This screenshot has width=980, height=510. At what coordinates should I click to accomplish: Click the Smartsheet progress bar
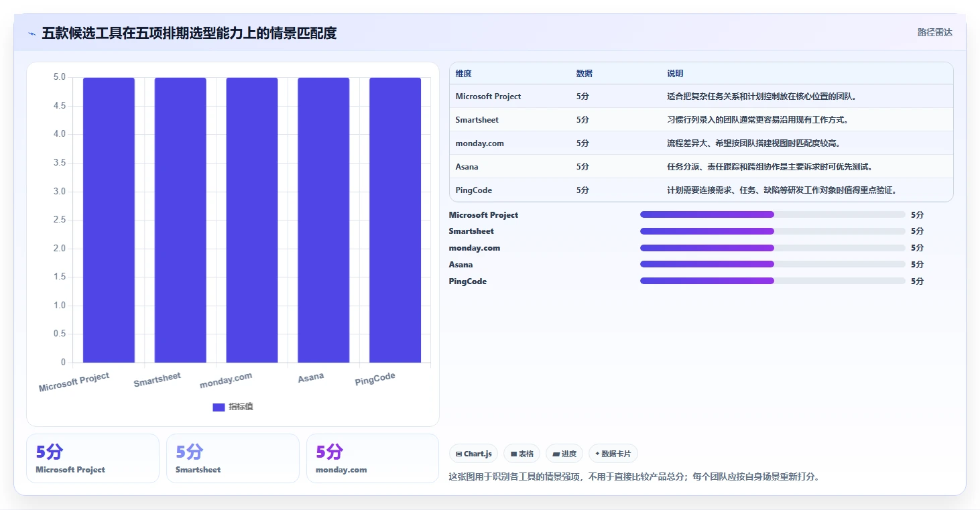coord(772,231)
